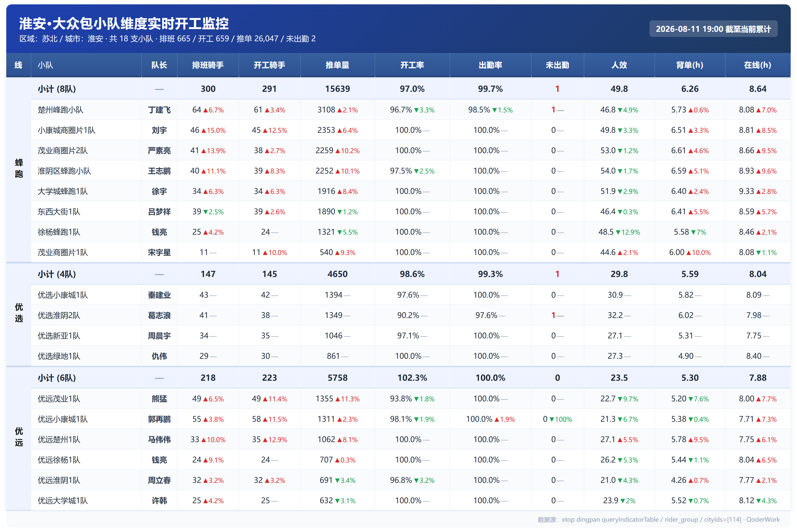This screenshot has width=797, height=532.
Task: Click captain name 宋宇星
Action: pyautogui.click(x=159, y=253)
